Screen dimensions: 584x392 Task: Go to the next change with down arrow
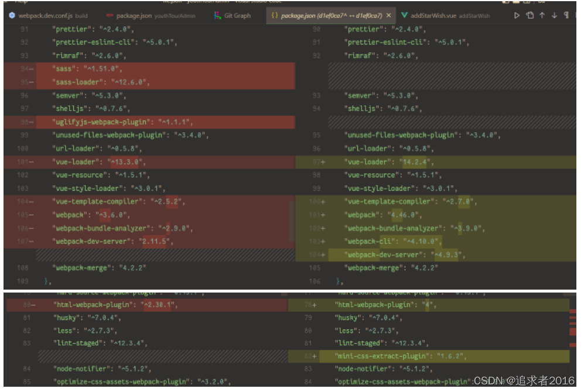[554, 15]
